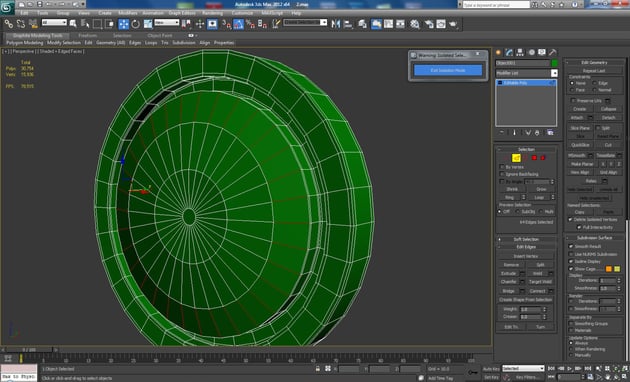Click the Pin Stack icon

tap(501, 133)
